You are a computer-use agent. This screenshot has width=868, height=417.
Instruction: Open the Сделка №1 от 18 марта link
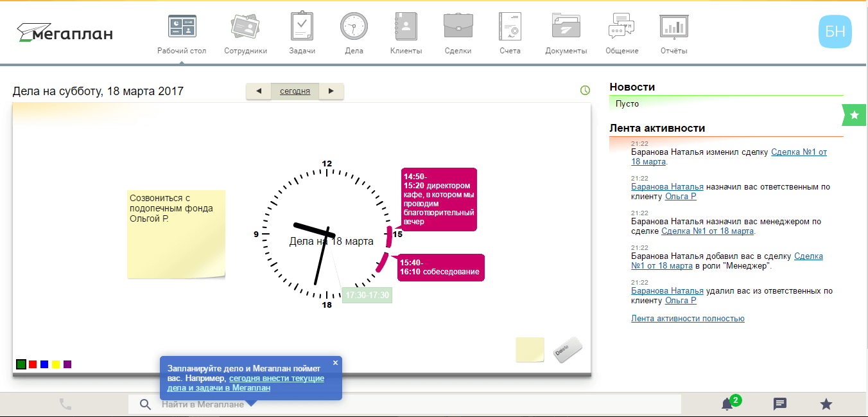pos(798,152)
